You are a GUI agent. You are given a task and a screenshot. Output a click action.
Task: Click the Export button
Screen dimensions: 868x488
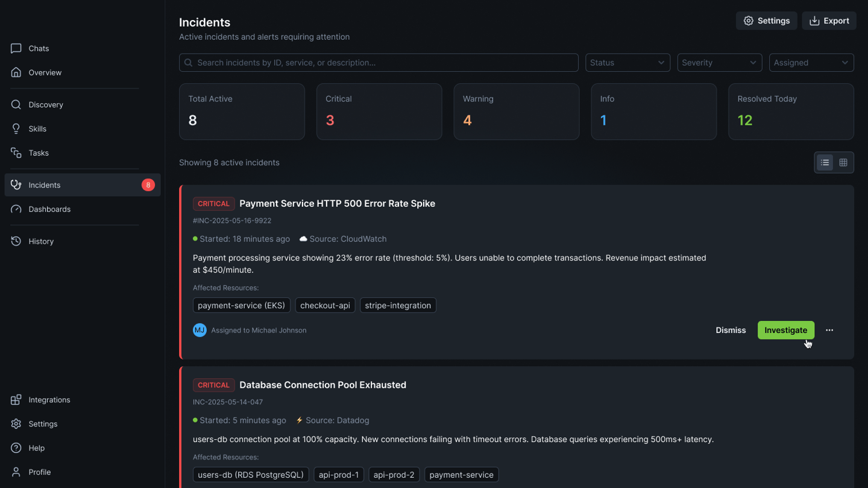(829, 21)
